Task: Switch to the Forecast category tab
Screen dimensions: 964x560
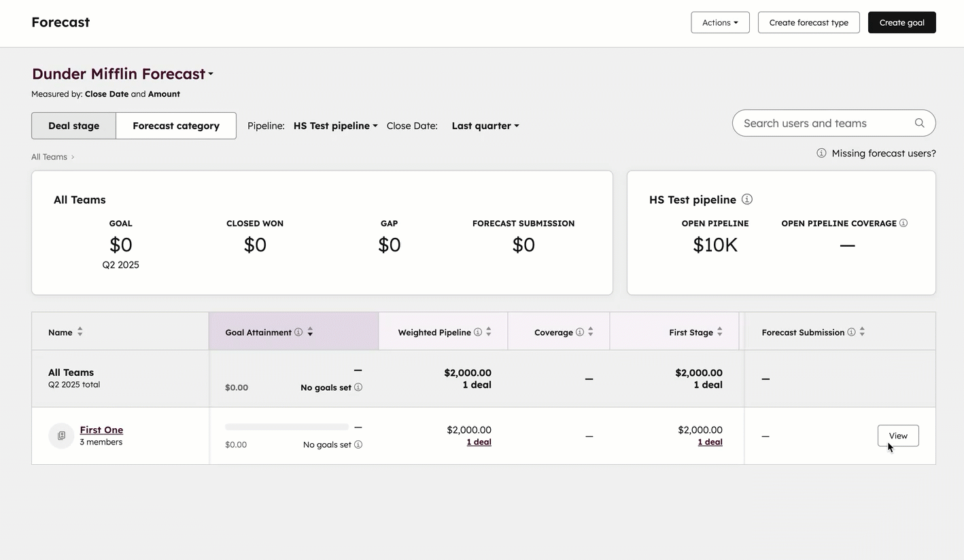Action: point(176,126)
